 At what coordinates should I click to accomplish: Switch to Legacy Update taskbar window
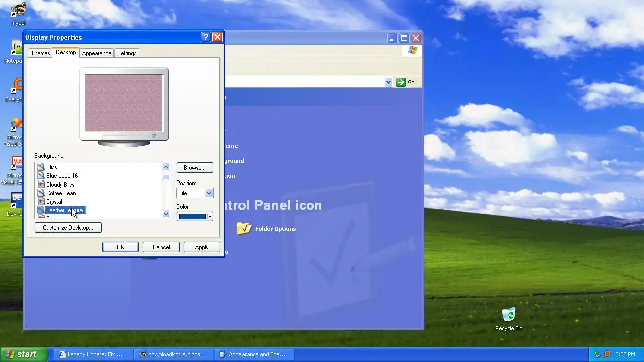click(94, 354)
